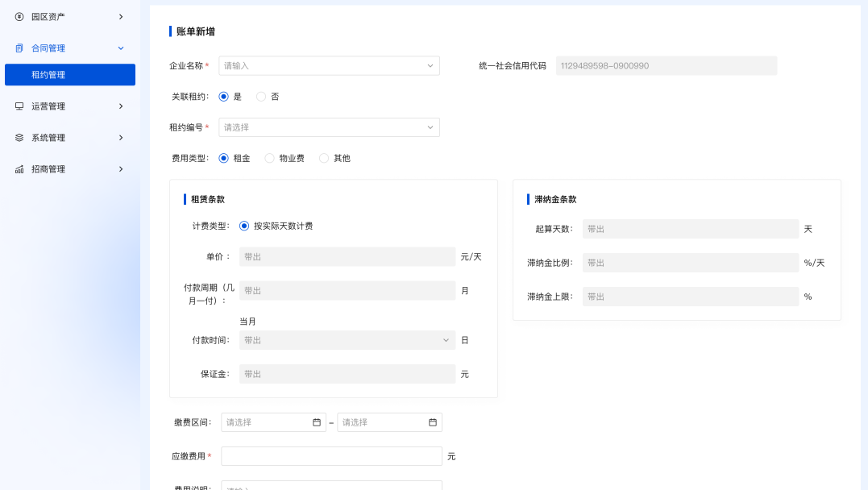Click the 应缴费用 input field
The image size is (868, 490).
tap(331, 457)
